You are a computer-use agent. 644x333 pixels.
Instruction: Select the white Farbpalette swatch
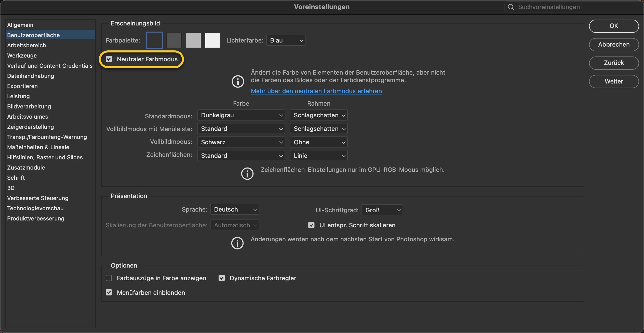click(213, 40)
